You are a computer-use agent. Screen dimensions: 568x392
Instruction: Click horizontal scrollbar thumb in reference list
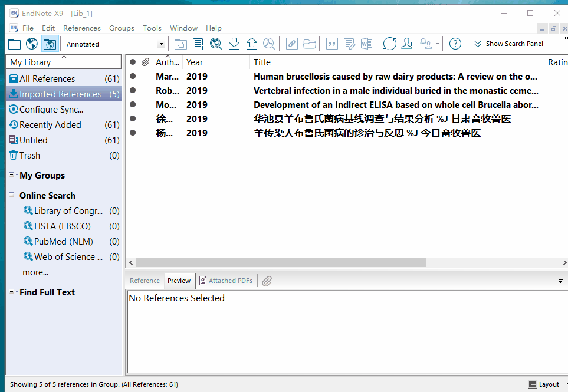[281, 262]
